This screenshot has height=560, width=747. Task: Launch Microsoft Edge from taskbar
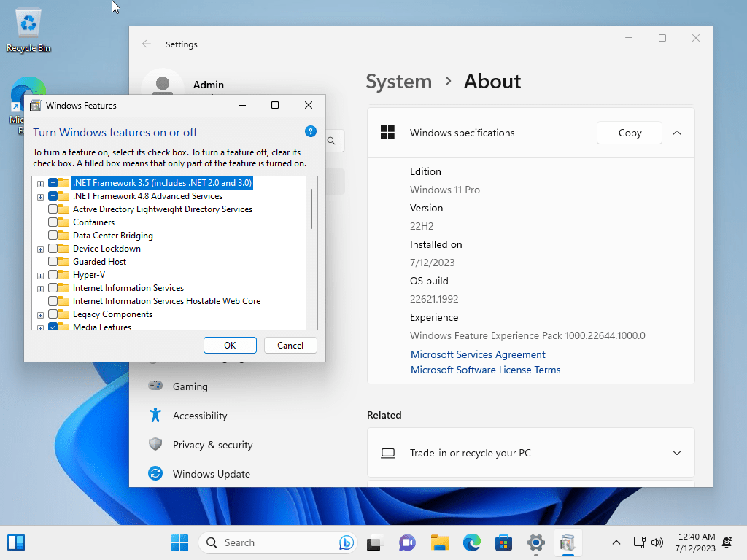coord(472,542)
